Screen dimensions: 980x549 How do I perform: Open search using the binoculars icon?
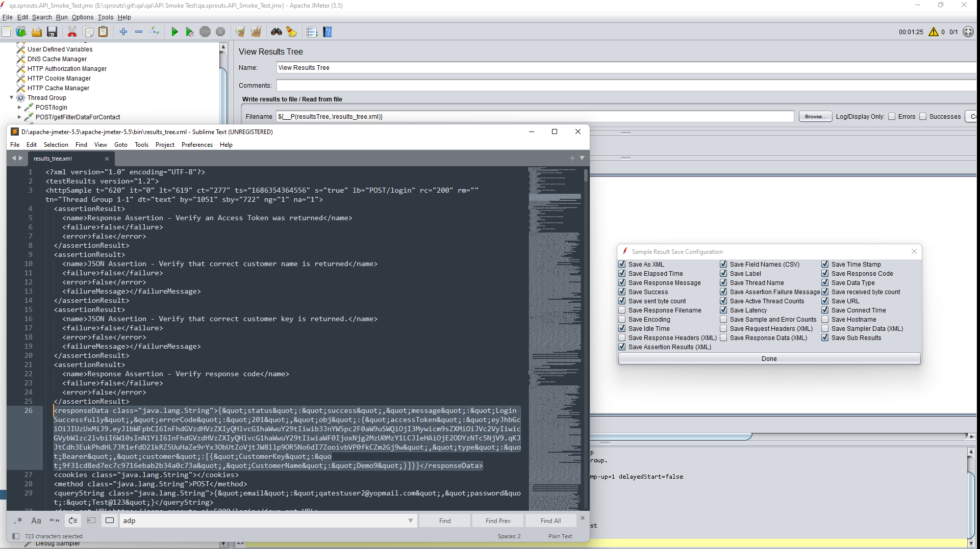click(x=276, y=32)
